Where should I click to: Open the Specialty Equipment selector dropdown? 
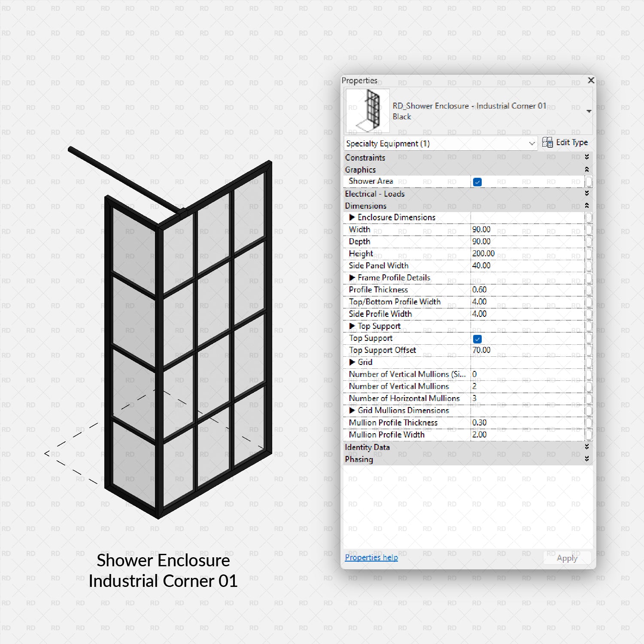[532, 143]
